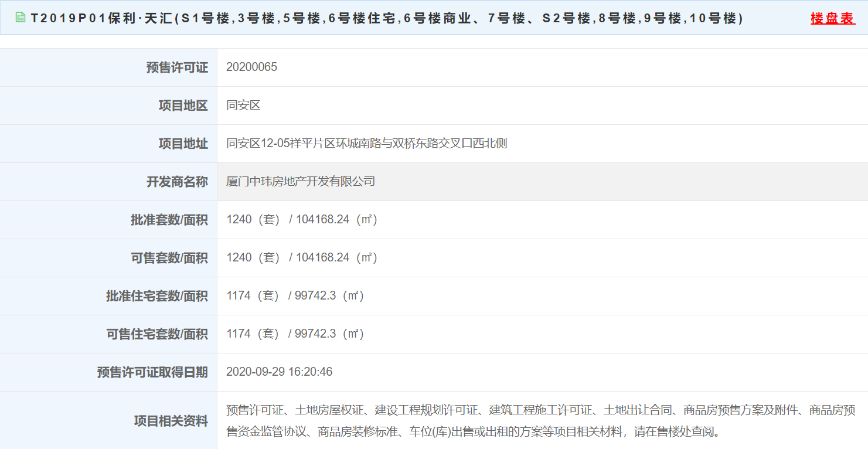Click the 项目相关资料 label
Screen dimensions: 868x449
pyautogui.click(x=171, y=421)
